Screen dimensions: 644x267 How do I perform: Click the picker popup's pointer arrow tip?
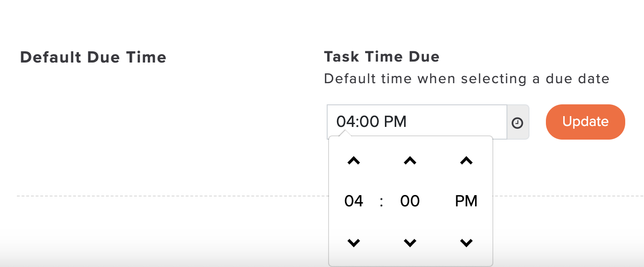[345, 133]
